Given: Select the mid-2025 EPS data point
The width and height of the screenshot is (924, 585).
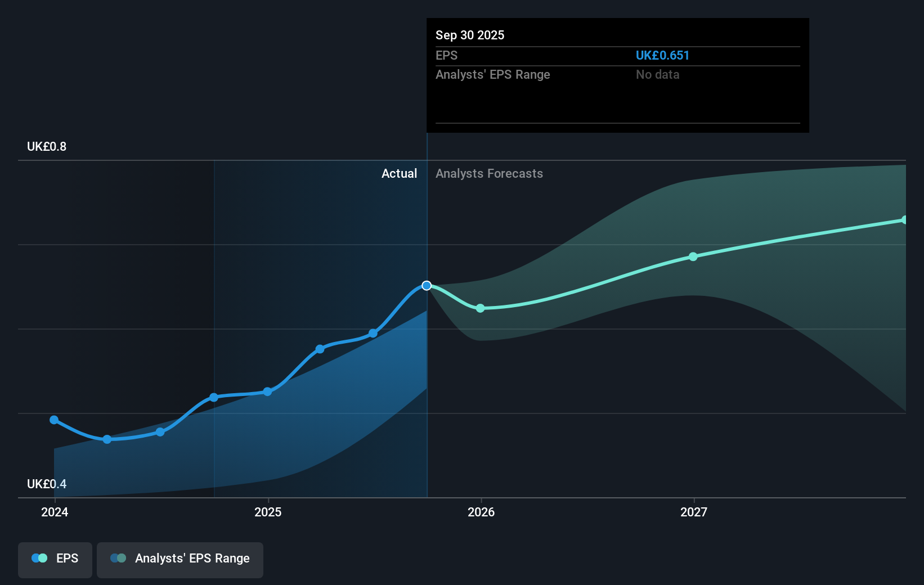Looking at the screenshot, I should (x=320, y=348).
